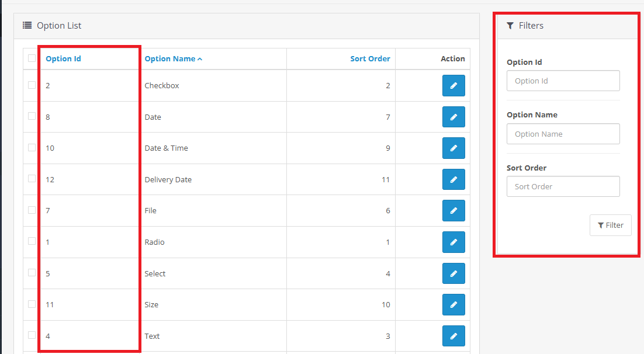Screen dimensions: 644x354
Task: Focus the Option Id filter field
Action: (x=563, y=81)
